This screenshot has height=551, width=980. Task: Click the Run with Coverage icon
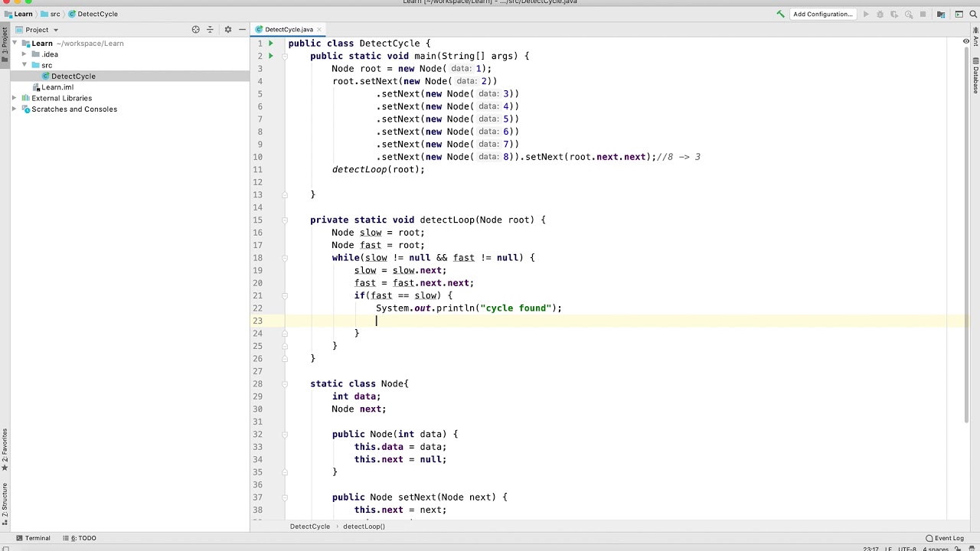[x=894, y=14]
